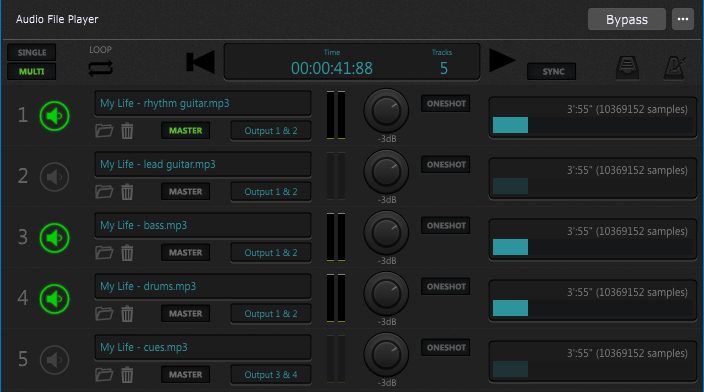The height and width of the screenshot is (392, 704).
Task: Click track 3 playback progress bar
Action: (x=593, y=247)
